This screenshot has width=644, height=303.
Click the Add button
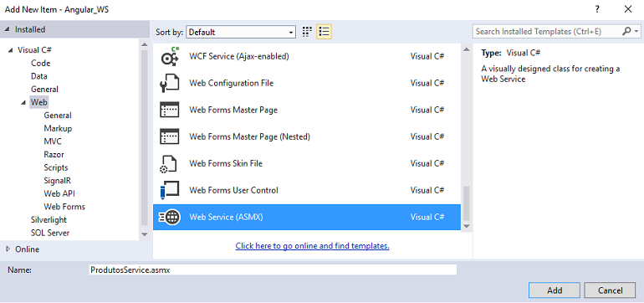(x=555, y=290)
